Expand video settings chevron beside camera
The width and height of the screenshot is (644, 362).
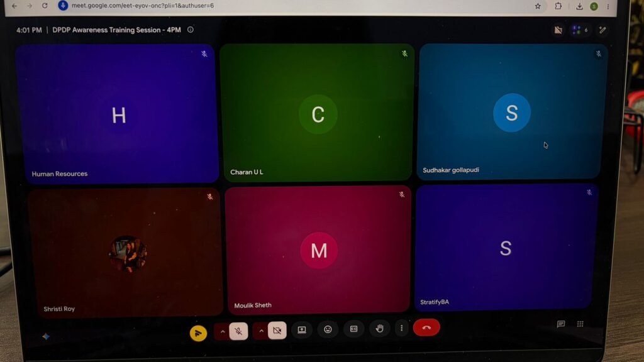click(261, 331)
